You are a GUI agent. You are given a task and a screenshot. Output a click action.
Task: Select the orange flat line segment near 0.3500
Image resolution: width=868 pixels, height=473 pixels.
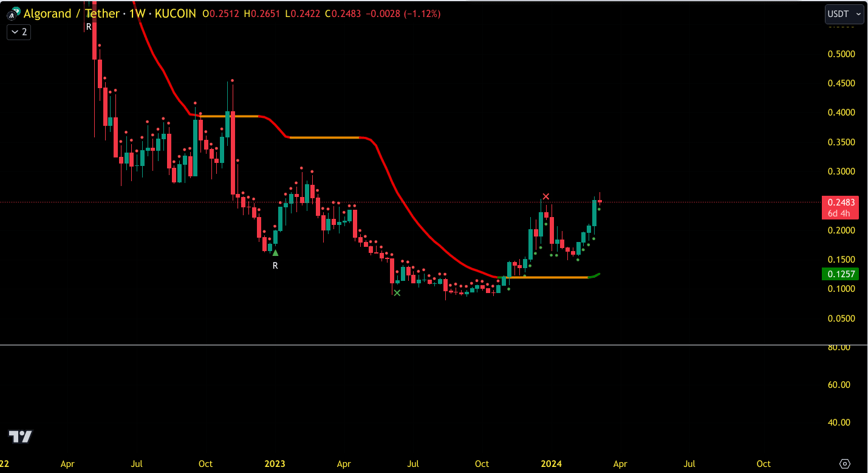(x=324, y=137)
